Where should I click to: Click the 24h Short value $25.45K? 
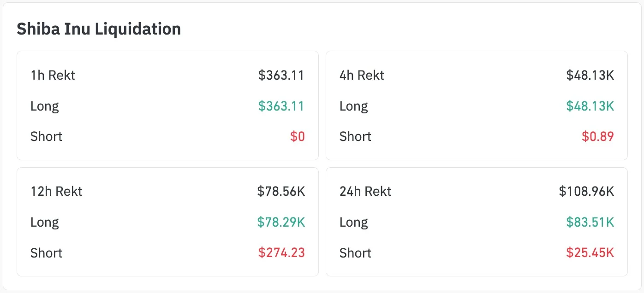pyautogui.click(x=590, y=252)
